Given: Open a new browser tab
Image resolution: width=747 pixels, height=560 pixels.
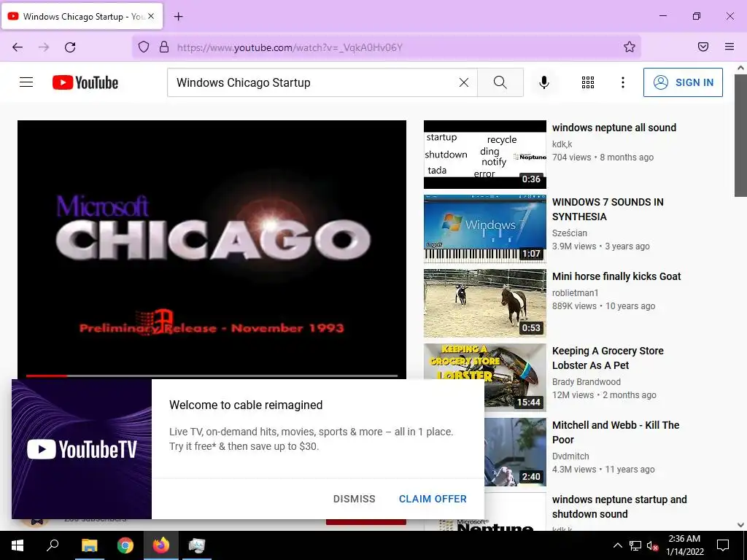Looking at the screenshot, I should click(178, 16).
